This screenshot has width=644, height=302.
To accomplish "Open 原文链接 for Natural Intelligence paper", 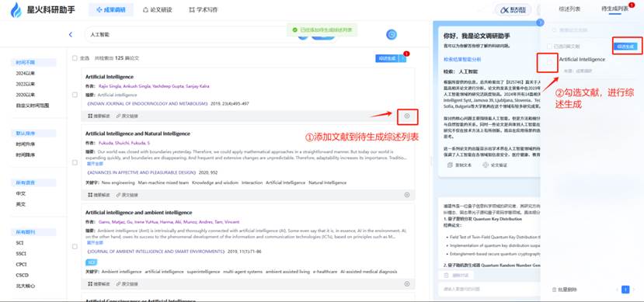I will pyautogui.click(x=127, y=195).
